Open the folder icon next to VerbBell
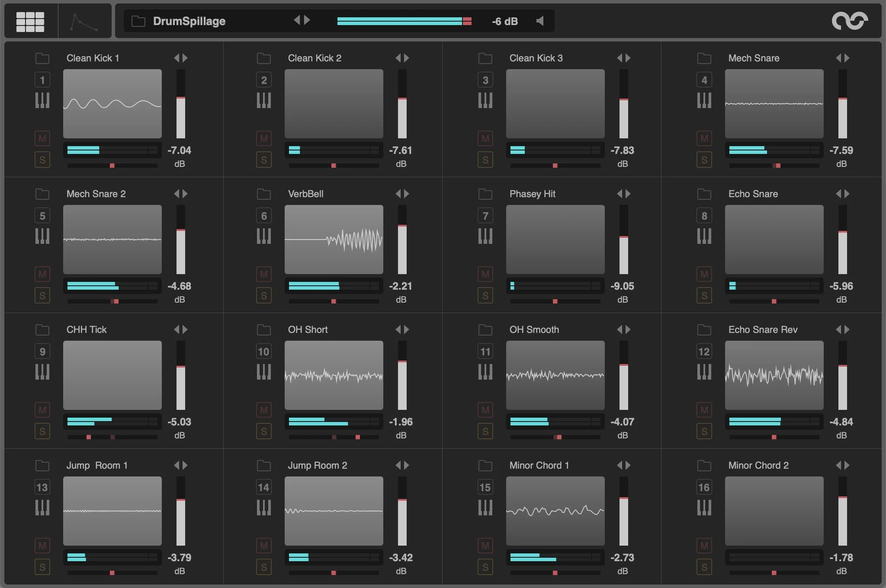 (x=263, y=194)
